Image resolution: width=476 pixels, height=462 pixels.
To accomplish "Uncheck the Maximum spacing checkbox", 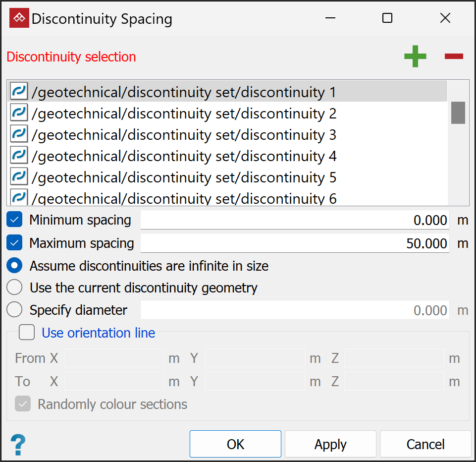I will pos(15,243).
